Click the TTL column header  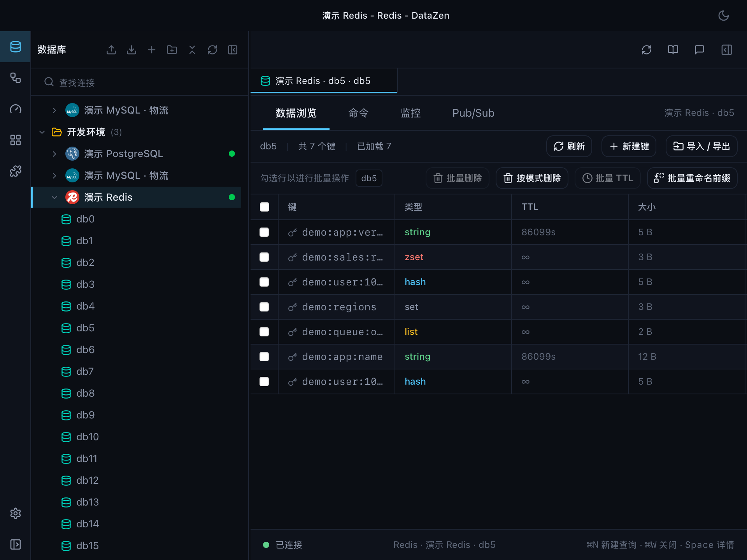click(x=570, y=207)
